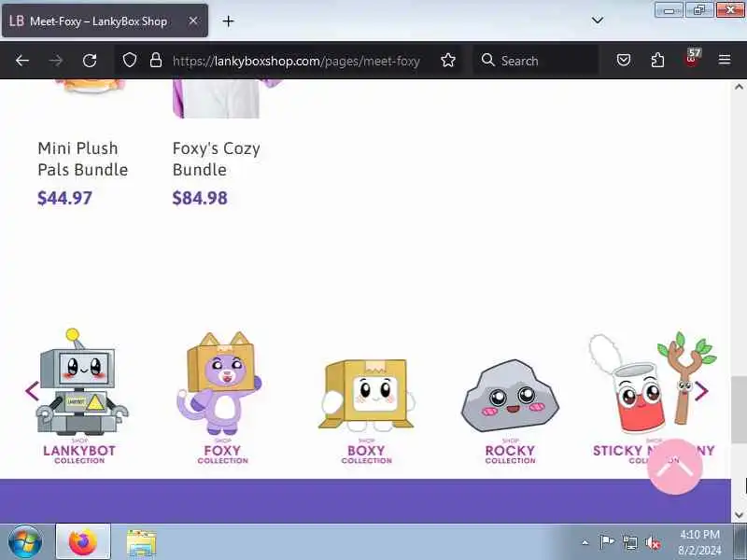Screen dimensions: 747x560
Task: Click the Boxy character image
Action: point(366,395)
